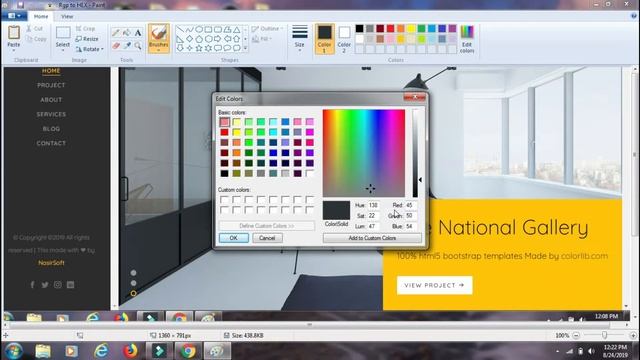Choose the Triangle shape
640x360 pixels.
[x=236, y=29]
